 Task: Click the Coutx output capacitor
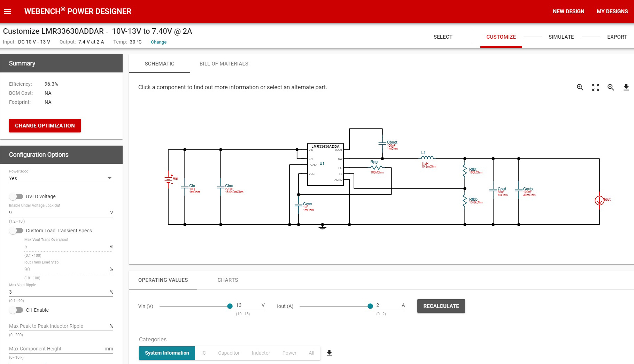pyautogui.click(x=519, y=191)
